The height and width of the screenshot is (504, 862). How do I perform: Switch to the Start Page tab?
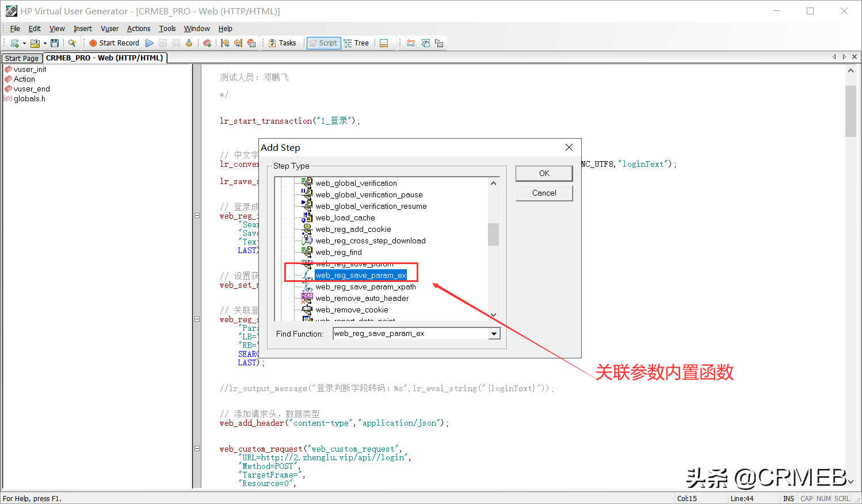[22, 58]
